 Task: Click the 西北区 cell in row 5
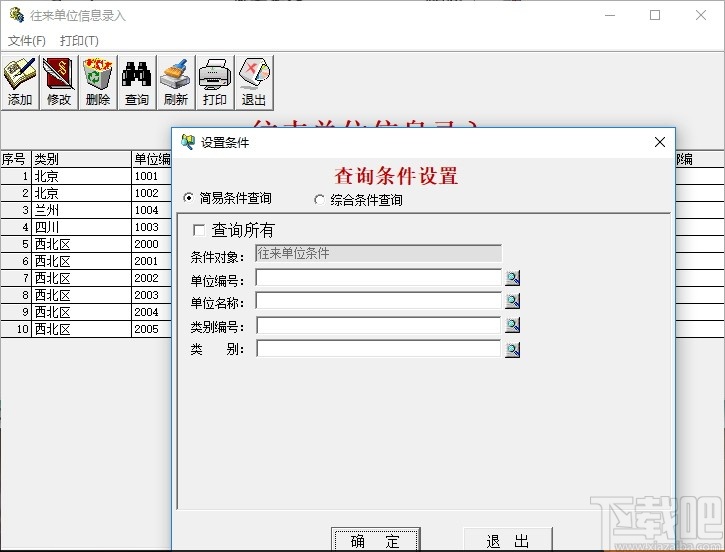pyautogui.click(x=81, y=244)
